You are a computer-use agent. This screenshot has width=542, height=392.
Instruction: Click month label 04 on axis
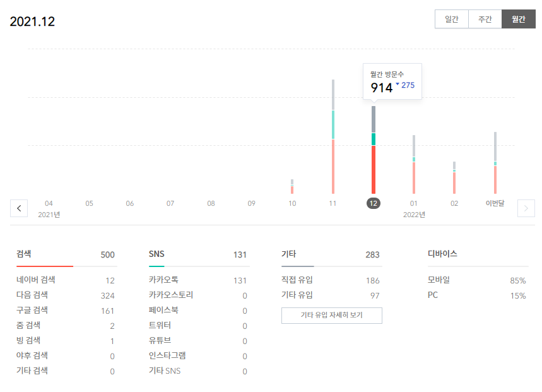coord(49,203)
